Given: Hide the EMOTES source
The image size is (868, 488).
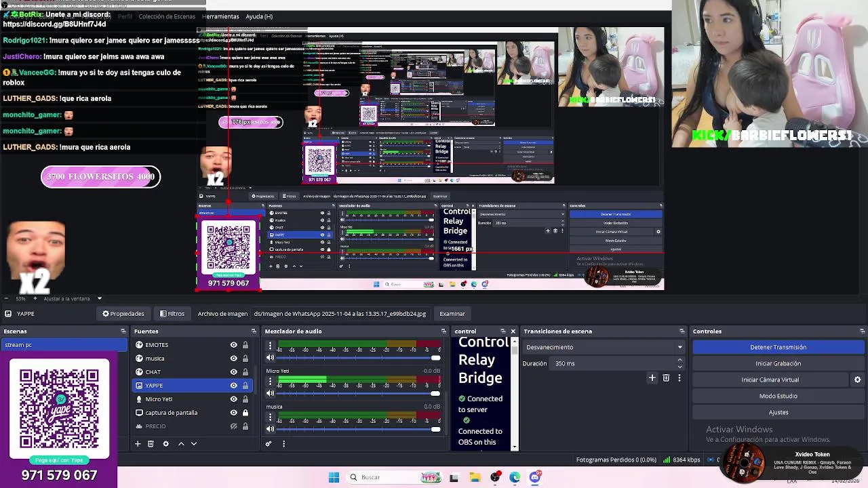Looking at the screenshot, I should [x=234, y=345].
